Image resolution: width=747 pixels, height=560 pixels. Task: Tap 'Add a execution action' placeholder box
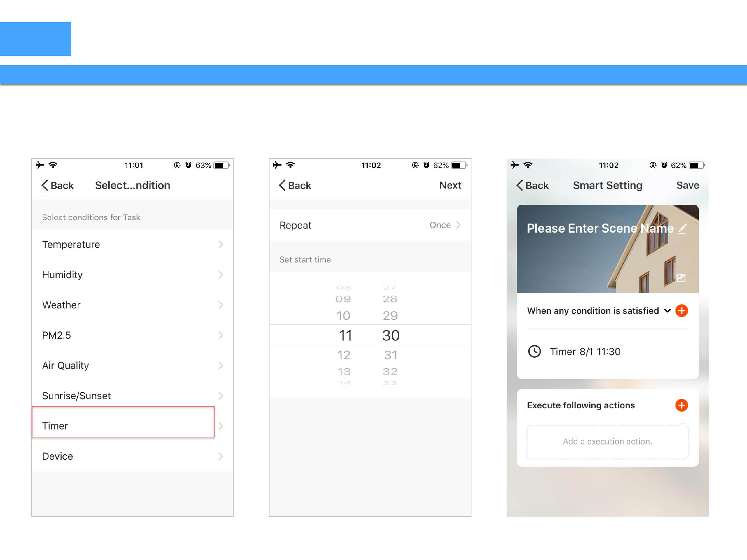tap(607, 442)
